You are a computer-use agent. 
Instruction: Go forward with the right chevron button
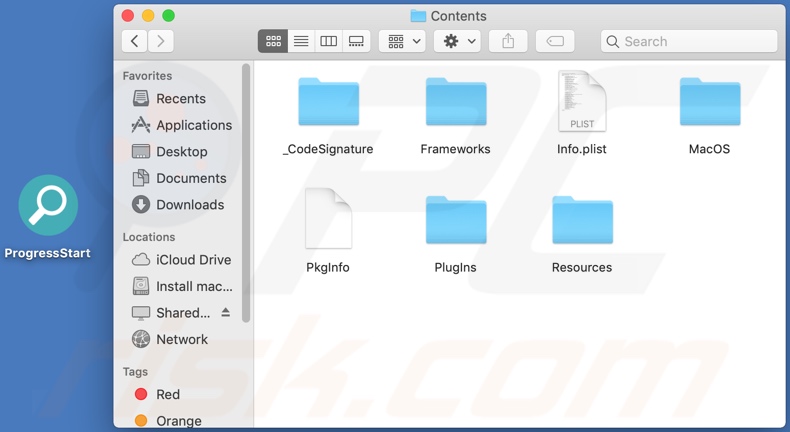tap(161, 41)
